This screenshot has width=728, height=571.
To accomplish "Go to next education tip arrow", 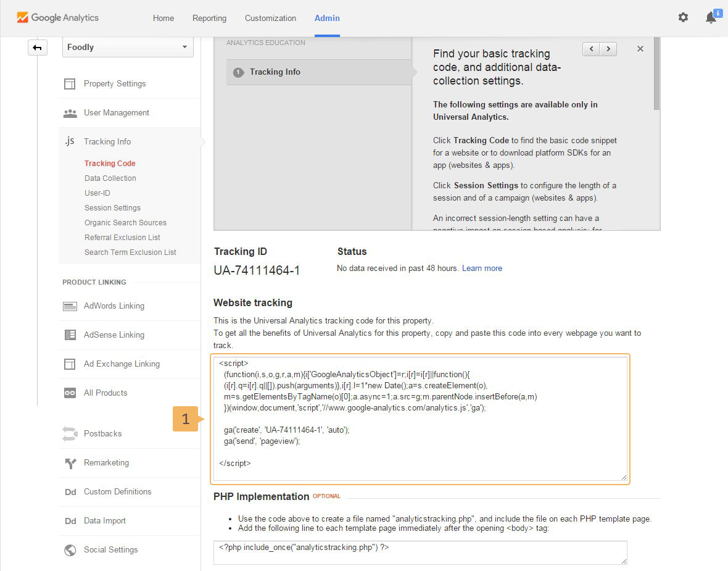I will [608, 49].
